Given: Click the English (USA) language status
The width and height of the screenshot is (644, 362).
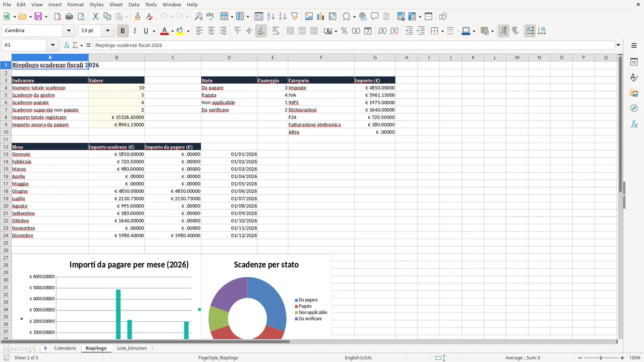Looking at the screenshot, I should (x=358, y=358).
